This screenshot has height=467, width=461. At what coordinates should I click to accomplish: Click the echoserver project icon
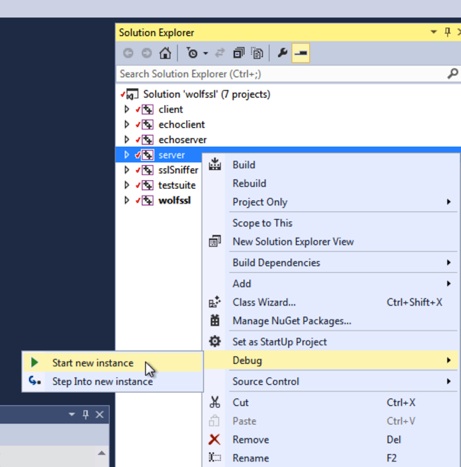[147, 139]
